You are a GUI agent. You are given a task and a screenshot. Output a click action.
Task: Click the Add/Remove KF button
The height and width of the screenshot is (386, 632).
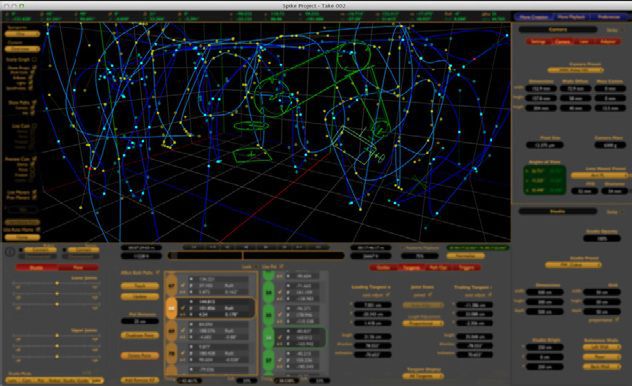140,380
